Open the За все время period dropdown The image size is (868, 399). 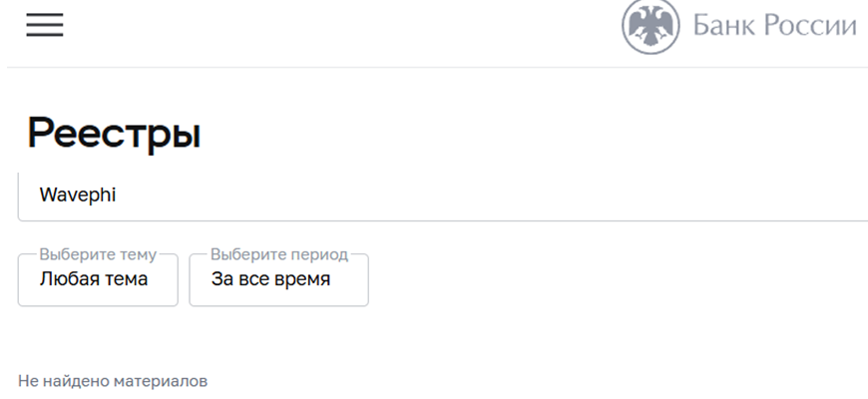click(x=278, y=279)
